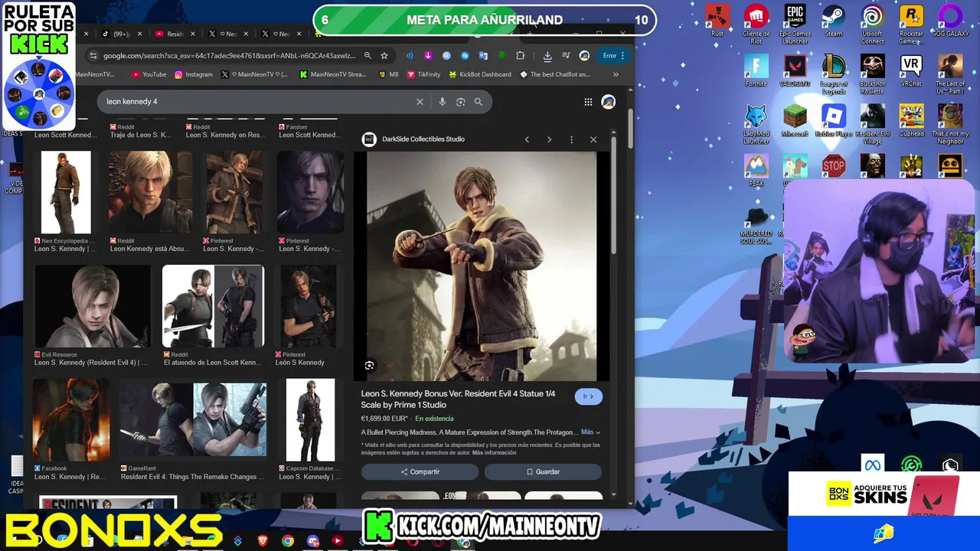Open Rust desktop shortcut
This screenshot has width=980, height=551.
click(x=717, y=21)
